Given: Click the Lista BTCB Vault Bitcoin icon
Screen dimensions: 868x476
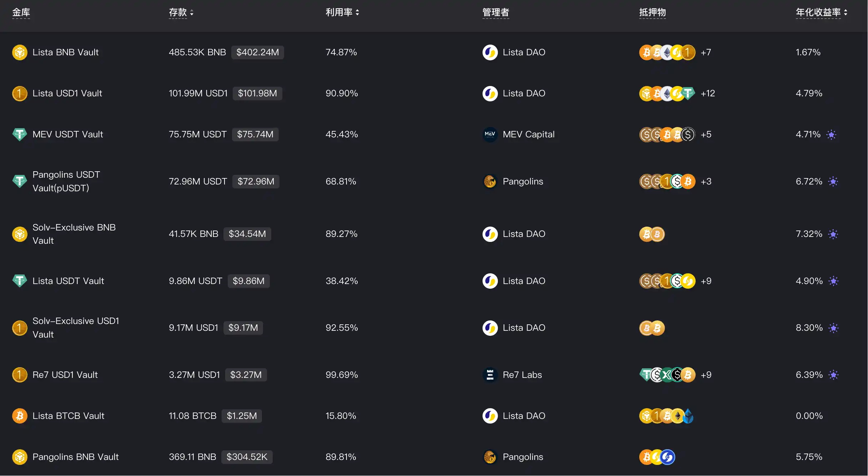Looking at the screenshot, I should pyautogui.click(x=20, y=416).
